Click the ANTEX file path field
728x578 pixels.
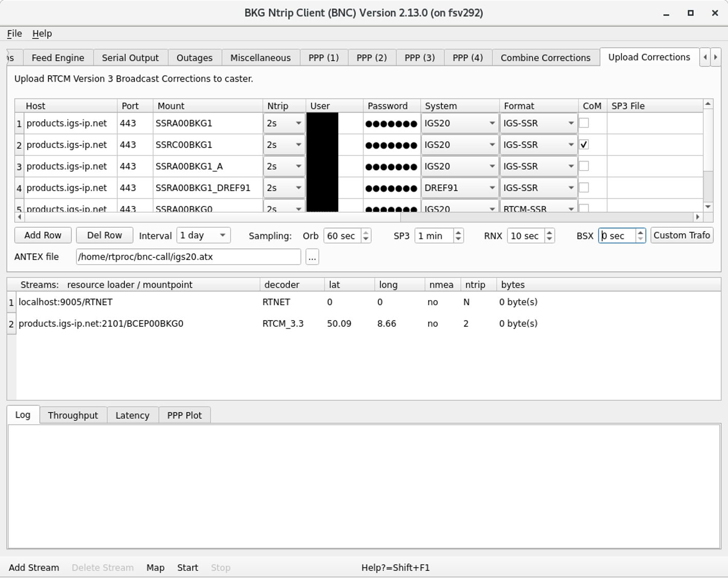click(188, 257)
